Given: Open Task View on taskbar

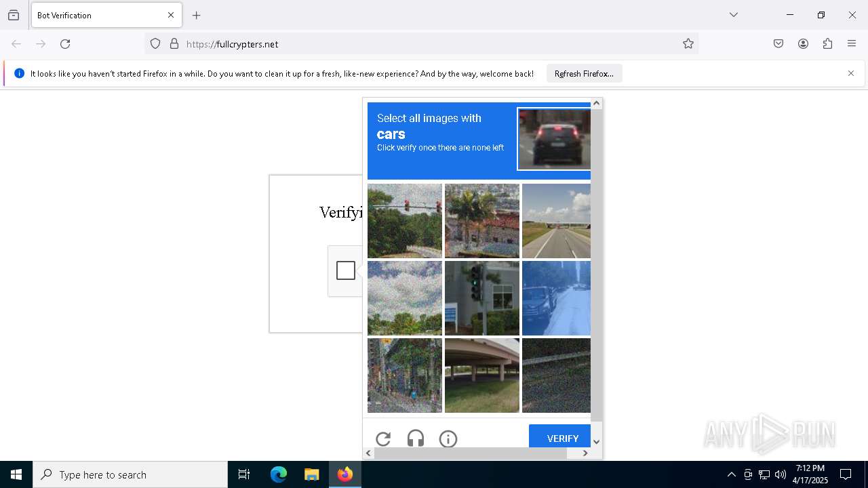Looking at the screenshot, I should pyautogui.click(x=244, y=474).
